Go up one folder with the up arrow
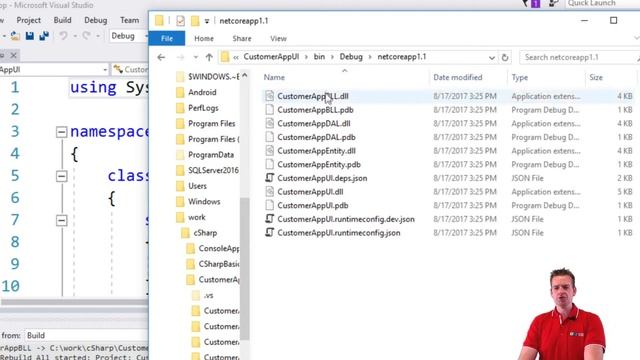Image resolution: width=640 pixels, height=360 pixels. tap(209, 57)
